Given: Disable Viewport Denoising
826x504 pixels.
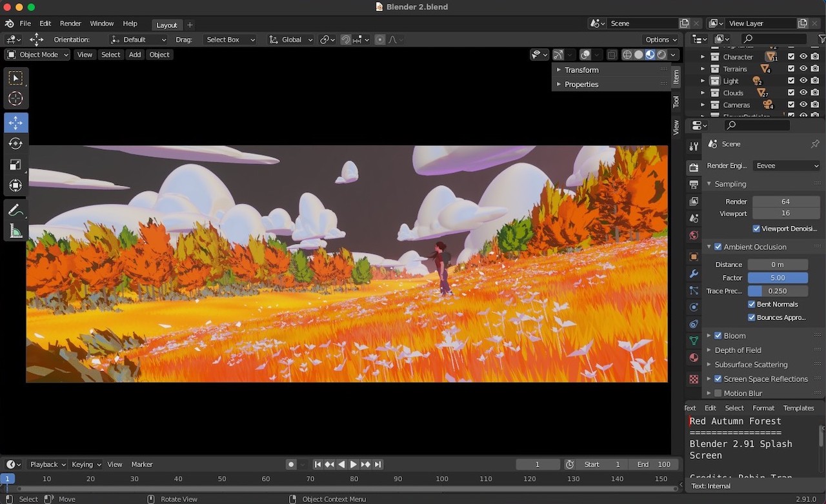Looking at the screenshot, I should [756, 228].
